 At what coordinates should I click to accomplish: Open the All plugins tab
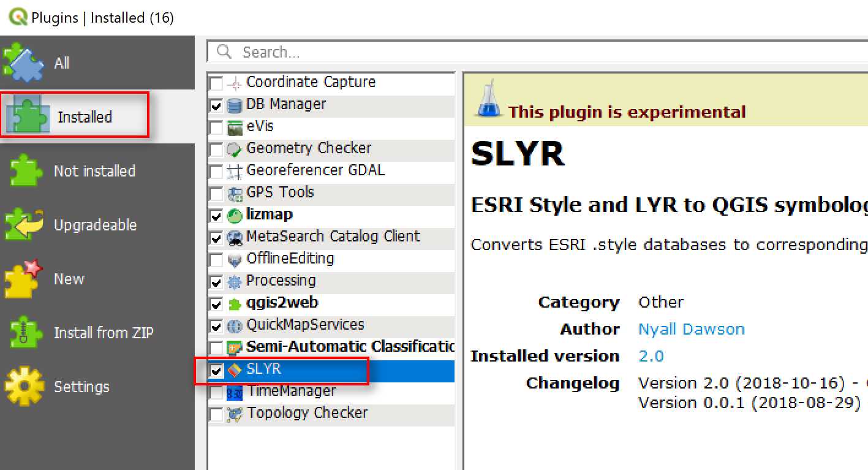point(97,63)
